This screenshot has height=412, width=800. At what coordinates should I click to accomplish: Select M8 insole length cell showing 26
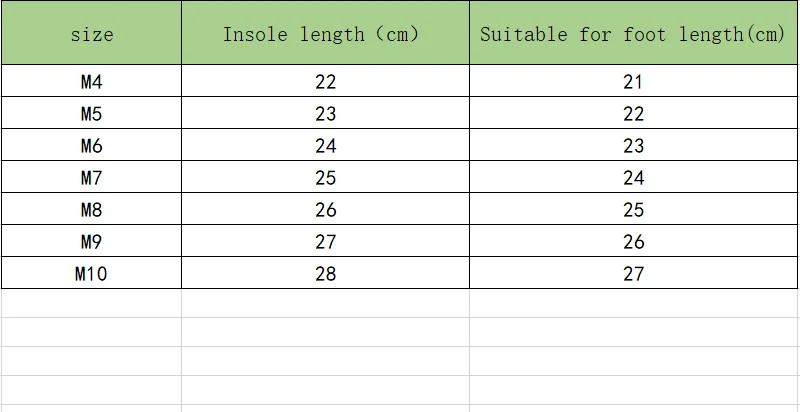325,209
